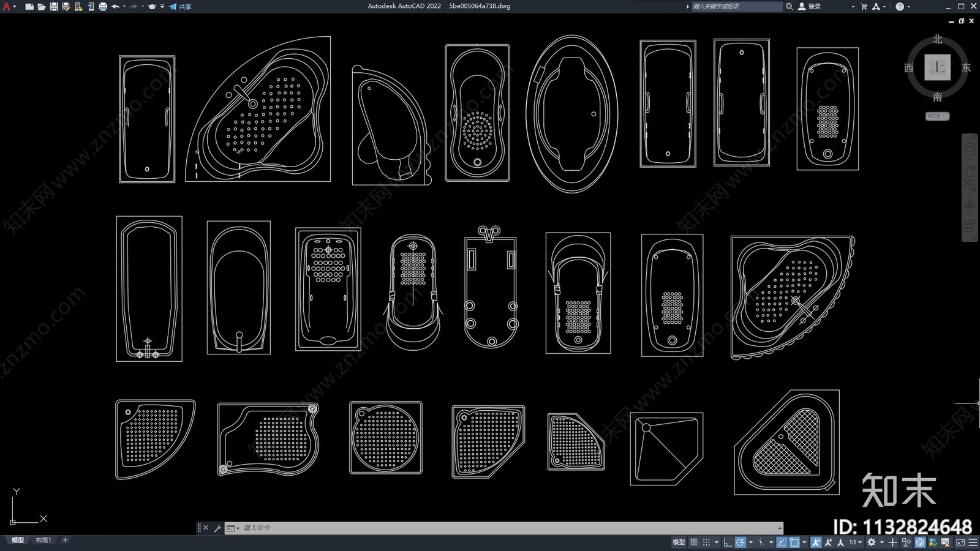Click the workspace teapot icon in toolbar
The width and height of the screenshot is (980, 551).
[152, 6]
